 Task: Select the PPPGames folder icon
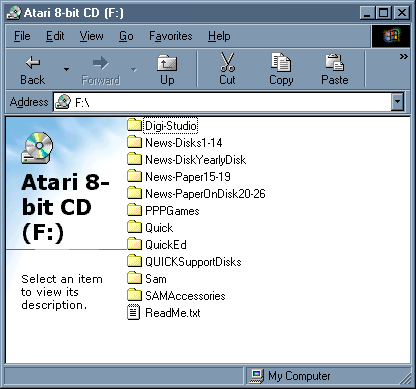coord(134,210)
